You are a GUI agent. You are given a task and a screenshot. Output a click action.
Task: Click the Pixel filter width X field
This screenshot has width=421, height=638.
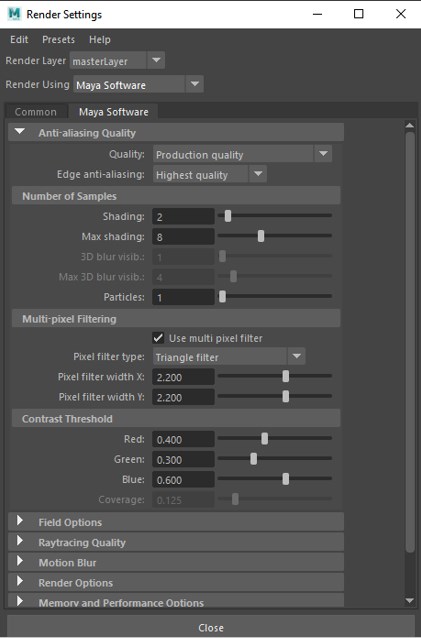(183, 377)
